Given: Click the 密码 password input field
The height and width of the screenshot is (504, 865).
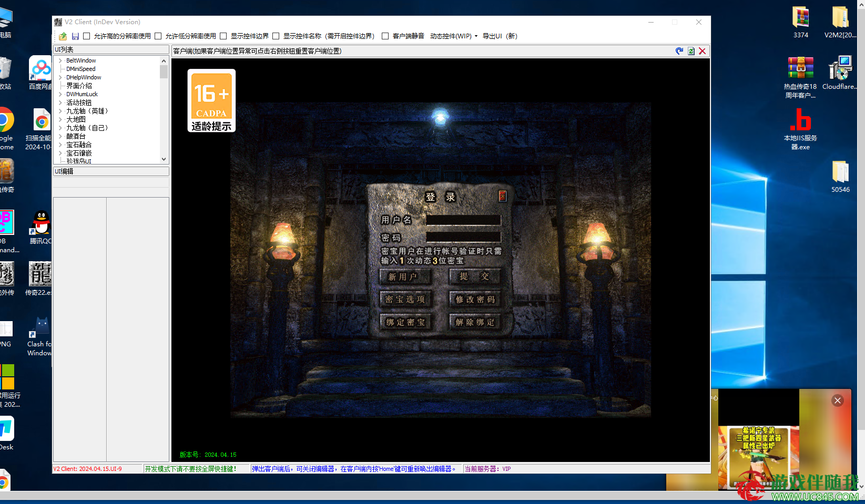Looking at the screenshot, I should pos(463,238).
